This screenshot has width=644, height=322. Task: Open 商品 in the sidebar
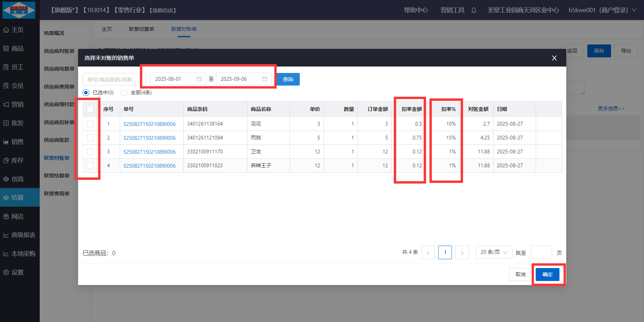pyautogui.click(x=17, y=49)
